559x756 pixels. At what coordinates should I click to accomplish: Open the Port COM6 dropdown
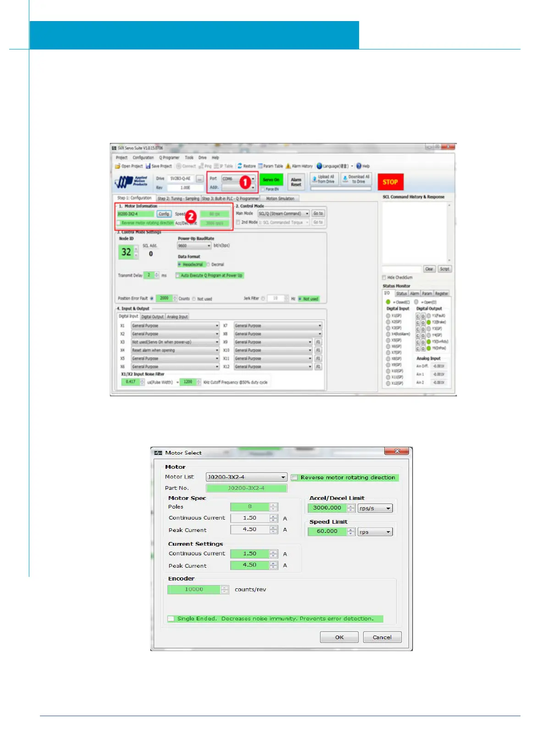pos(238,179)
